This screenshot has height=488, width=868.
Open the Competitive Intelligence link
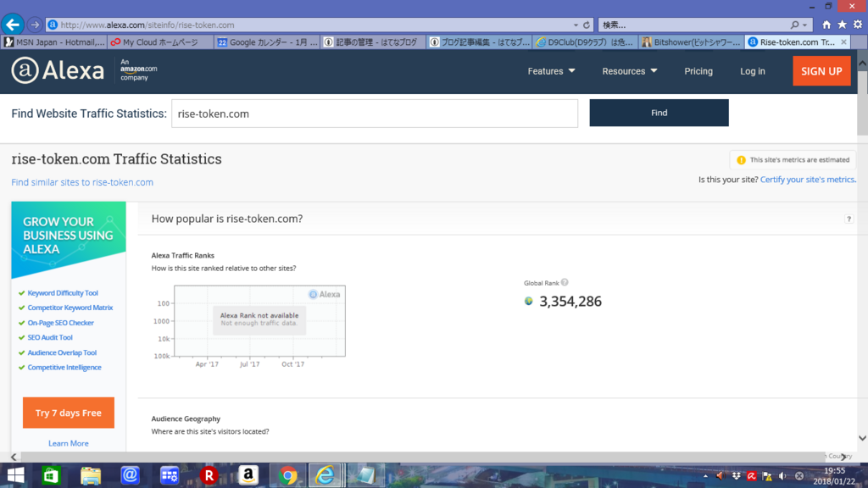(64, 367)
